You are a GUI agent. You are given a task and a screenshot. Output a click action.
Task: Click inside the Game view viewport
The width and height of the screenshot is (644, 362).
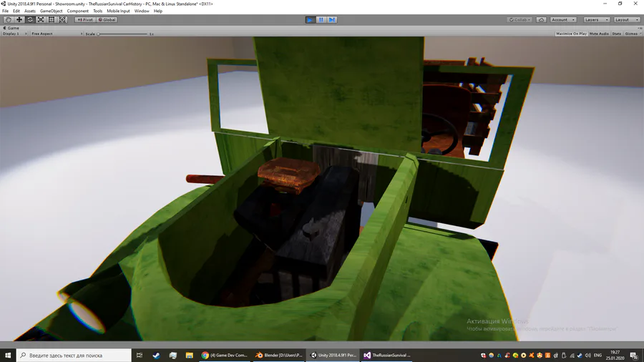(x=322, y=189)
